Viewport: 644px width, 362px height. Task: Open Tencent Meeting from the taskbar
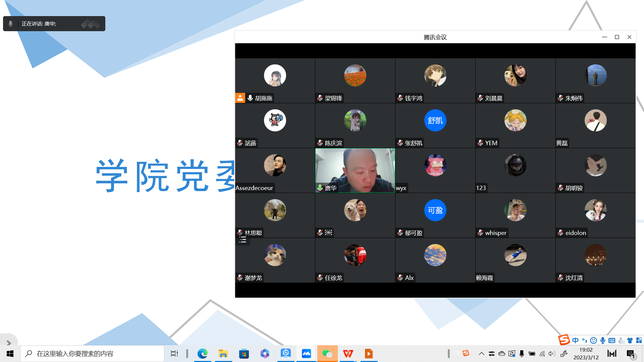[306, 354]
